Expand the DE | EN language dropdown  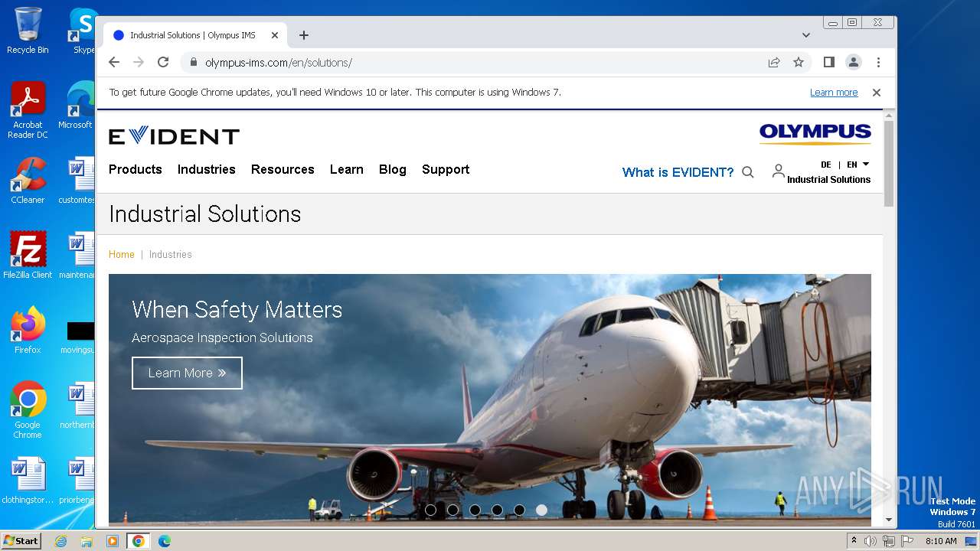coord(845,165)
